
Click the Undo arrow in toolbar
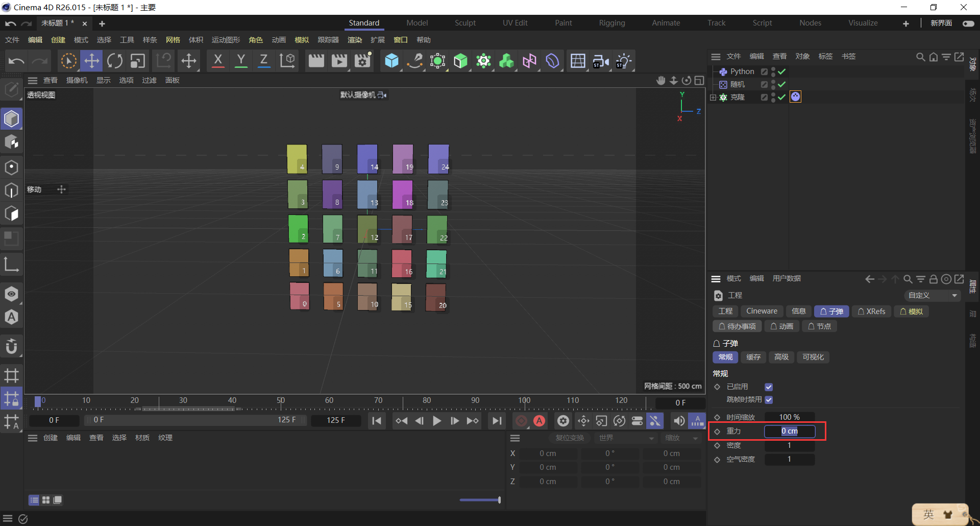pyautogui.click(x=16, y=61)
